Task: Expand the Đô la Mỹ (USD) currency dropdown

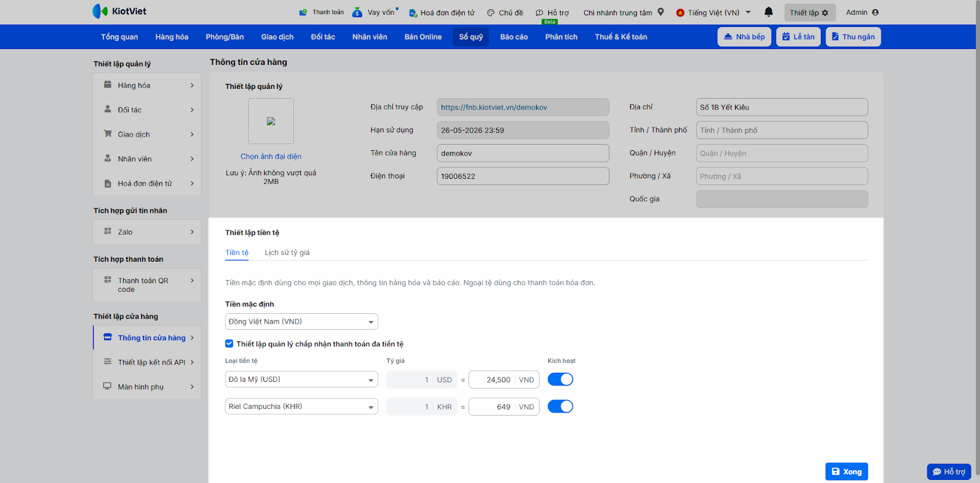Action: (x=301, y=379)
